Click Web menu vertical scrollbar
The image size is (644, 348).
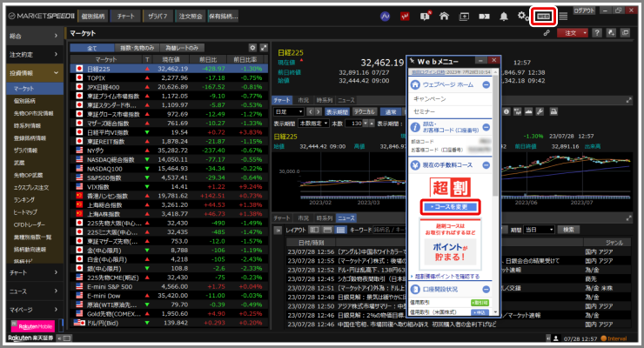click(x=496, y=136)
